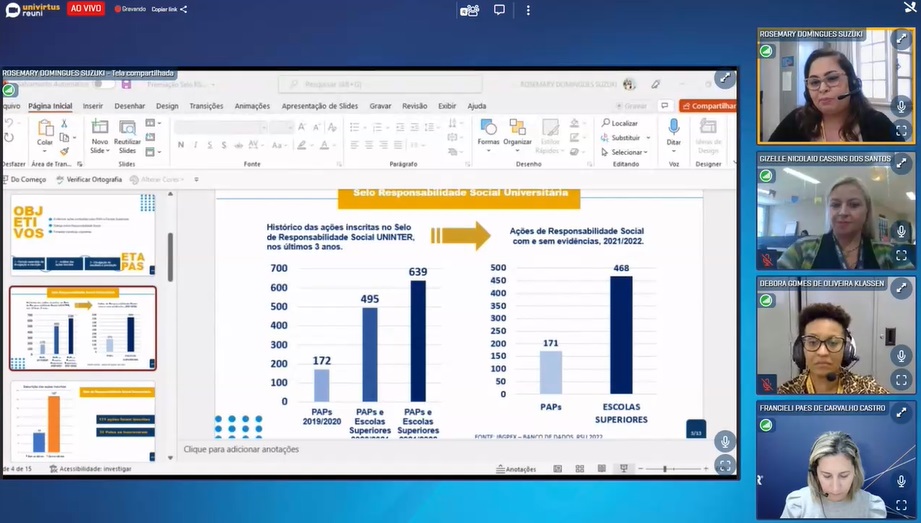Click Acessibilidade: investigar in status bar
The height and width of the screenshot is (523, 921).
pos(90,469)
